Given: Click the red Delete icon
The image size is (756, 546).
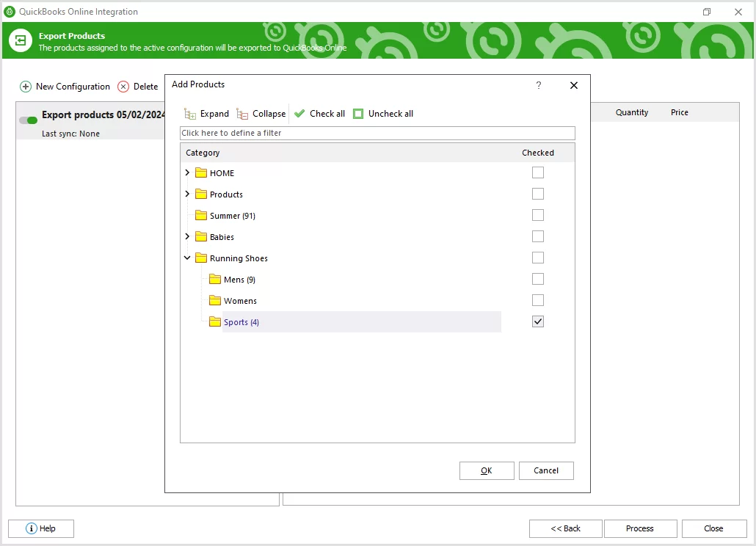Looking at the screenshot, I should 123,86.
